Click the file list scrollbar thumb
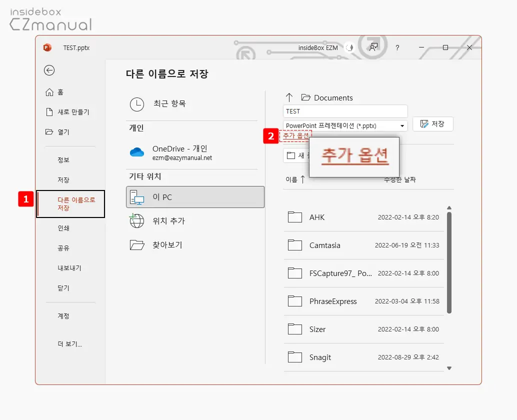Screen dimensions: 517x420 [449, 262]
